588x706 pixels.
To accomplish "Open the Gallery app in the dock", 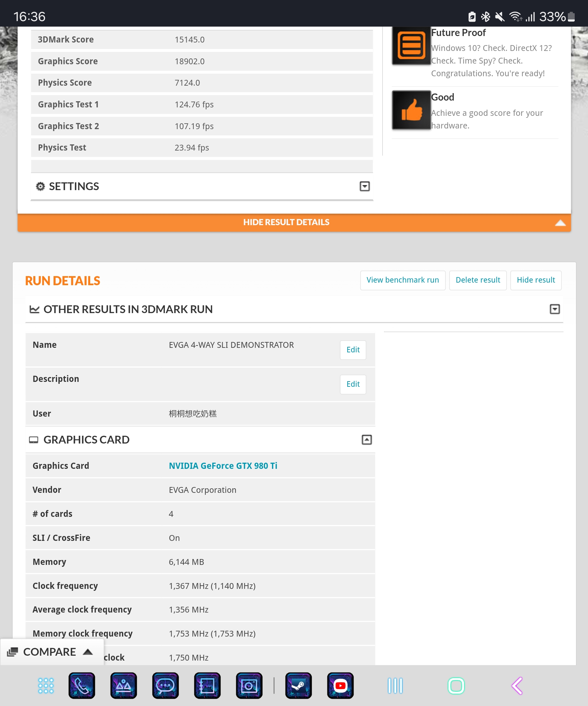I will coord(123,686).
